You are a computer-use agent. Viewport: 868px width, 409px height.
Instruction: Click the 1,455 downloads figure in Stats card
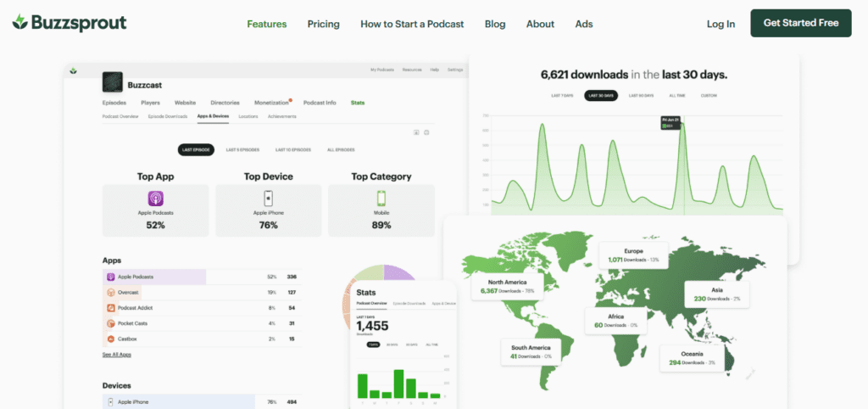373,325
